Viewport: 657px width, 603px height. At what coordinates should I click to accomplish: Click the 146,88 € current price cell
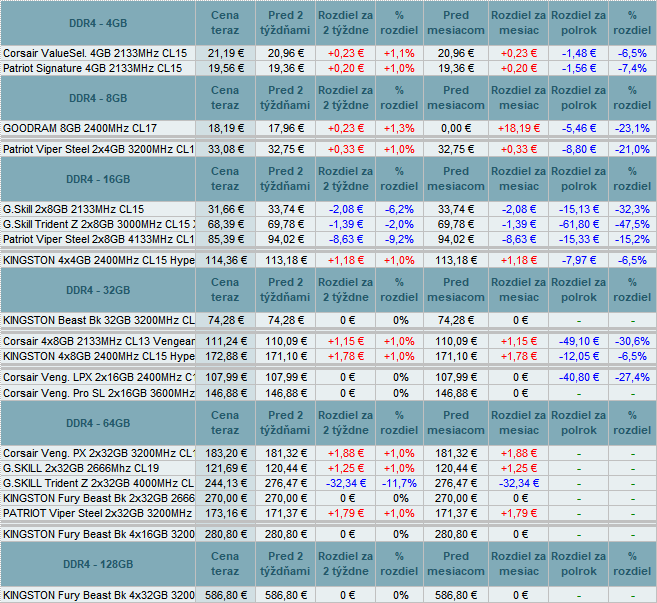click(x=225, y=393)
